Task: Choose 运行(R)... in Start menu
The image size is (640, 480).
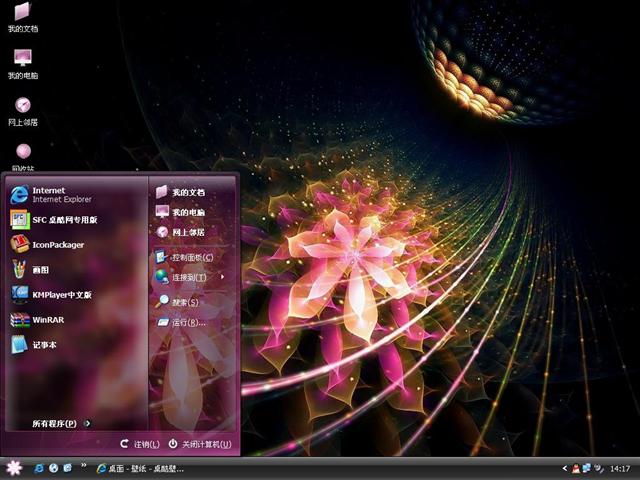Action: [187, 322]
